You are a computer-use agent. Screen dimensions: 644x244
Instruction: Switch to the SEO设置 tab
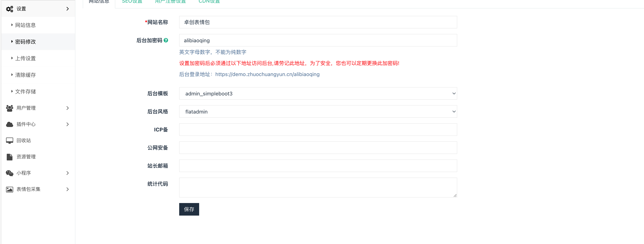tap(132, 1)
